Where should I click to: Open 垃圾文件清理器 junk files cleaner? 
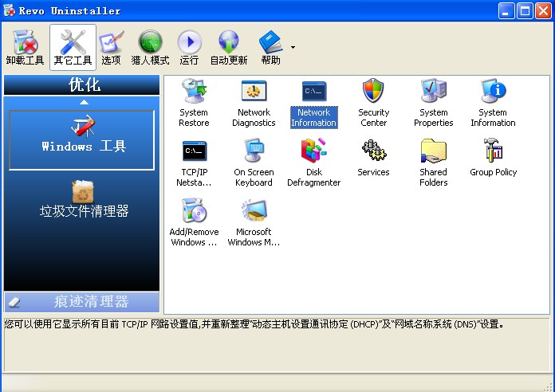coord(84,199)
